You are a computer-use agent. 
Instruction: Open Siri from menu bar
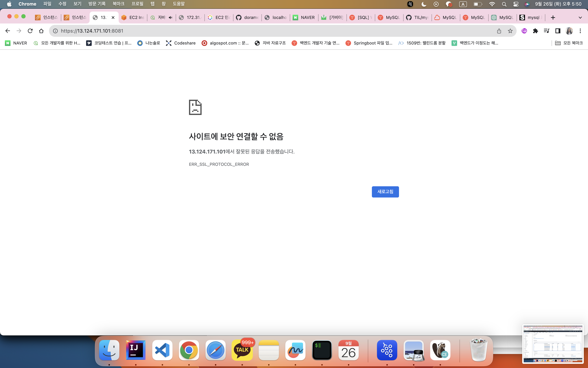click(527, 4)
